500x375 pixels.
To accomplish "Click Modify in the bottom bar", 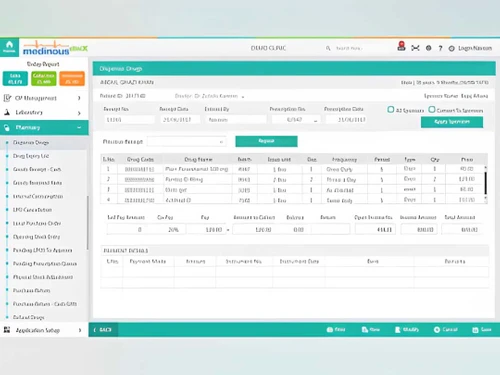I will (407, 330).
